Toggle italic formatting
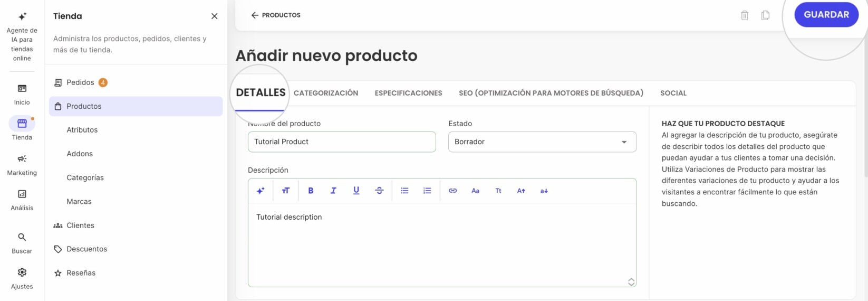Screen dimensions: 868x301 pos(333,191)
